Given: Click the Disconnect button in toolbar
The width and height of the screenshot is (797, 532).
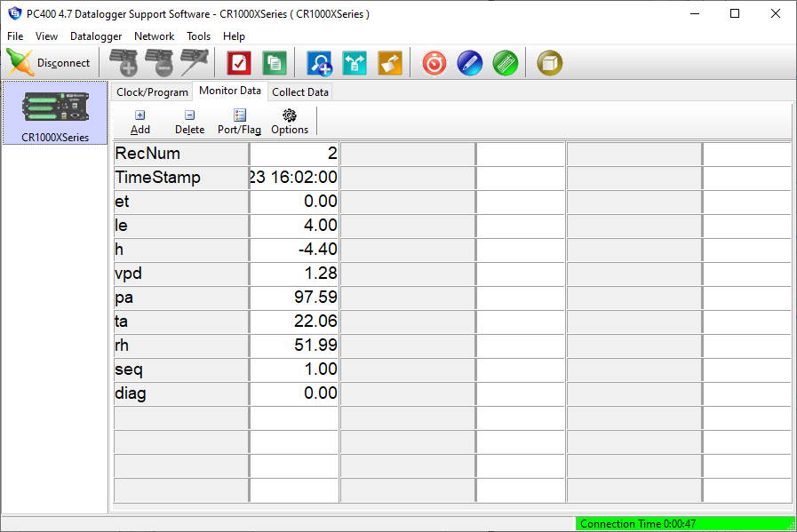Looking at the screenshot, I should [49, 63].
